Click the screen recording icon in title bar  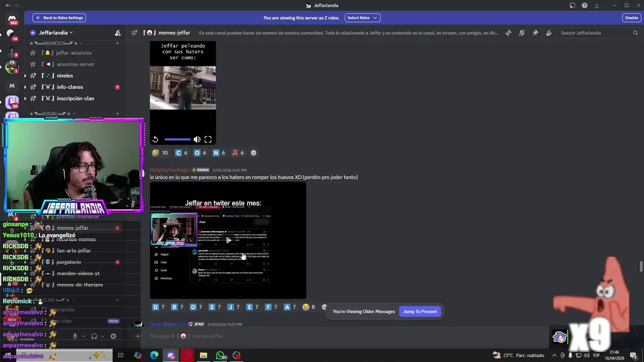(573, 6)
